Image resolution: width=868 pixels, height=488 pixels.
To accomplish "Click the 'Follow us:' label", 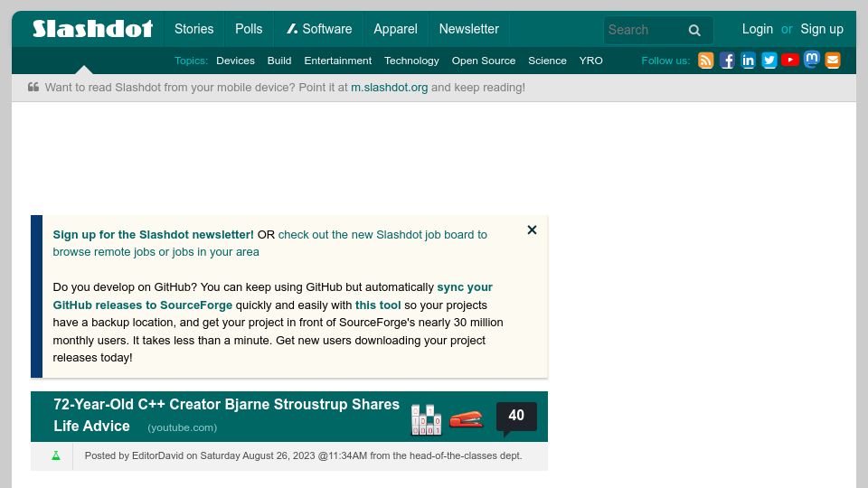I will coord(665,61).
